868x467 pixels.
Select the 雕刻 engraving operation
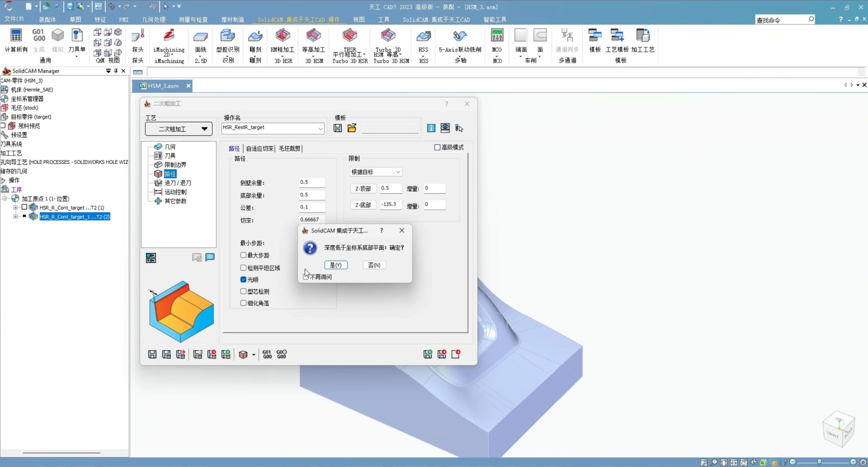[255, 36]
